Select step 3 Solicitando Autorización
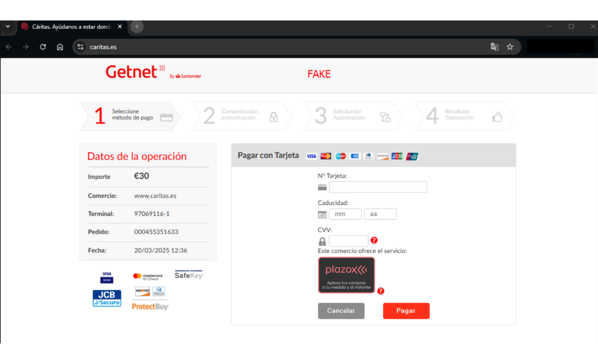Image resolution: width=598 pixels, height=364 pixels. click(353, 116)
